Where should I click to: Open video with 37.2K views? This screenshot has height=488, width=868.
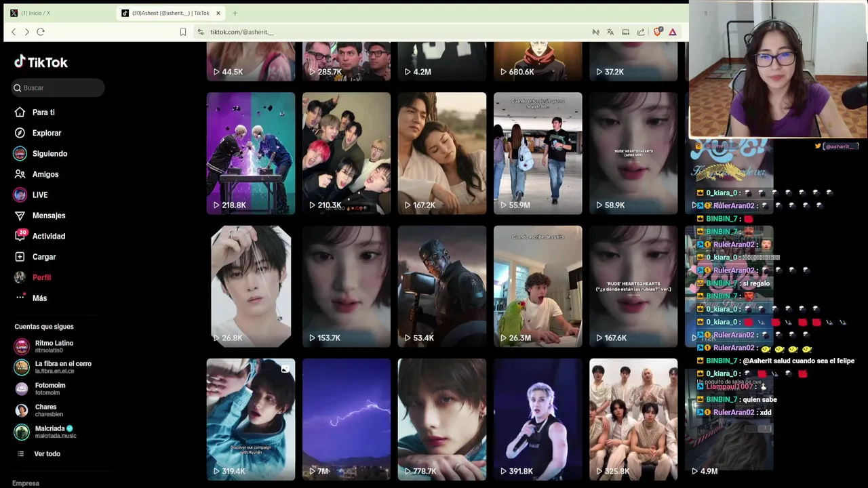(x=633, y=61)
